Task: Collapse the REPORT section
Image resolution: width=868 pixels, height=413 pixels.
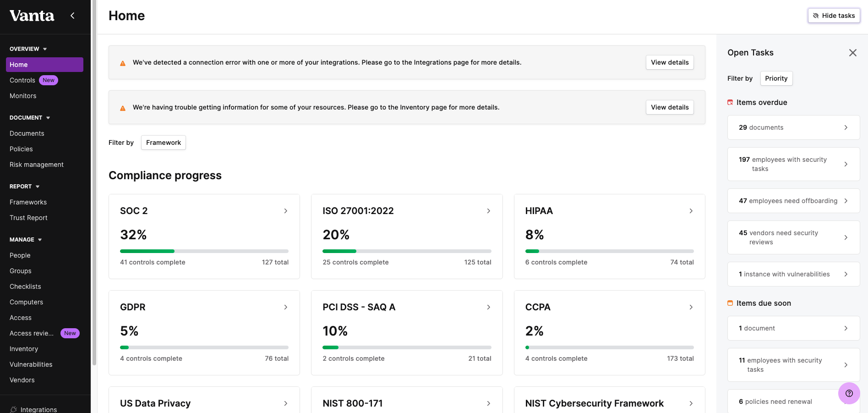Action: click(25, 187)
